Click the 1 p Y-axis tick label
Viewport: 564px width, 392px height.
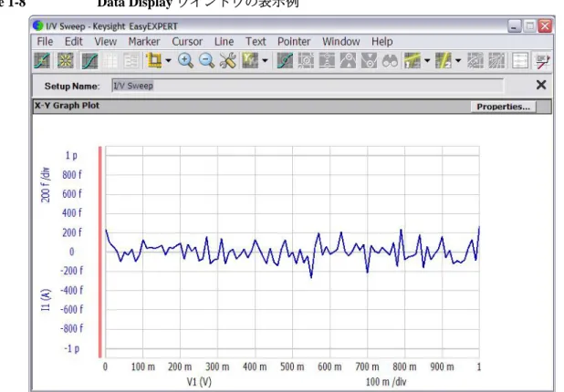[71, 155]
